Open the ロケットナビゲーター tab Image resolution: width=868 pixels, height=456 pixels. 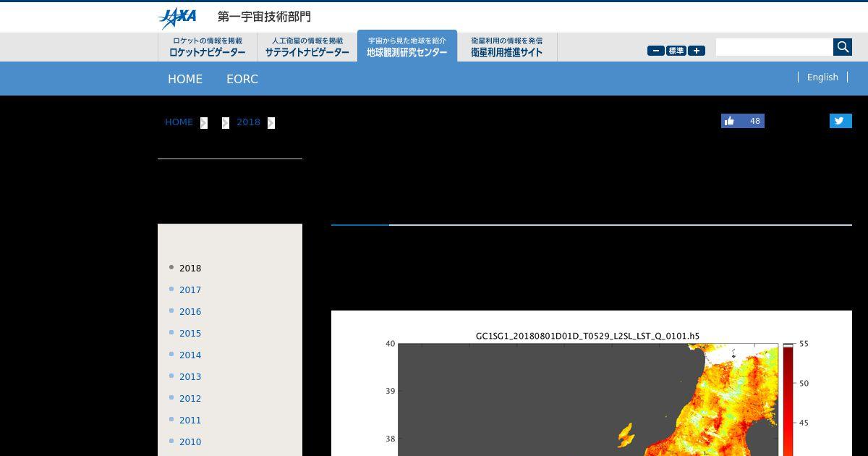208,47
